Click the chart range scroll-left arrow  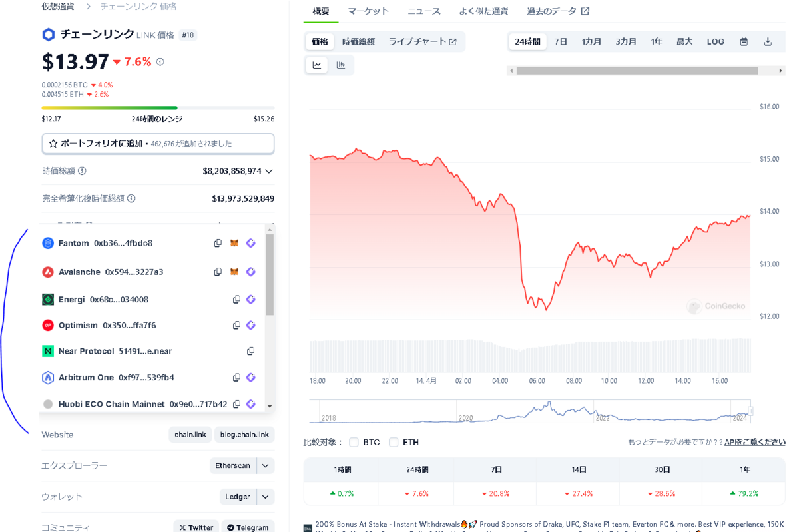coord(511,71)
